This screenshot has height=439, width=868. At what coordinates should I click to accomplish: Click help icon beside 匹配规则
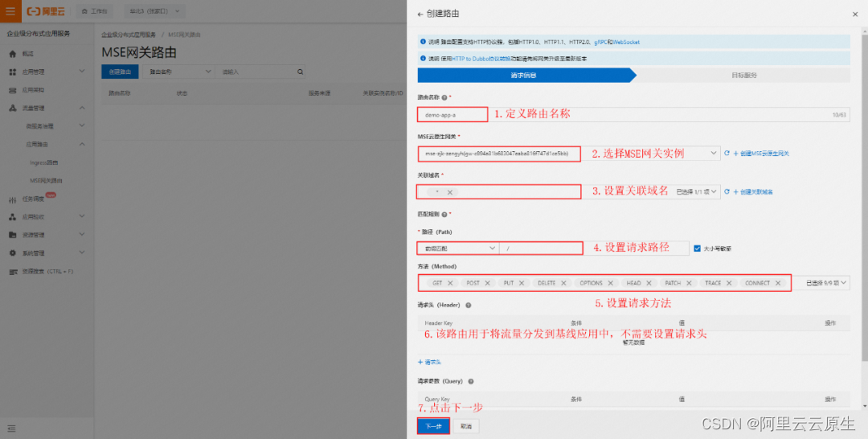click(x=444, y=214)
